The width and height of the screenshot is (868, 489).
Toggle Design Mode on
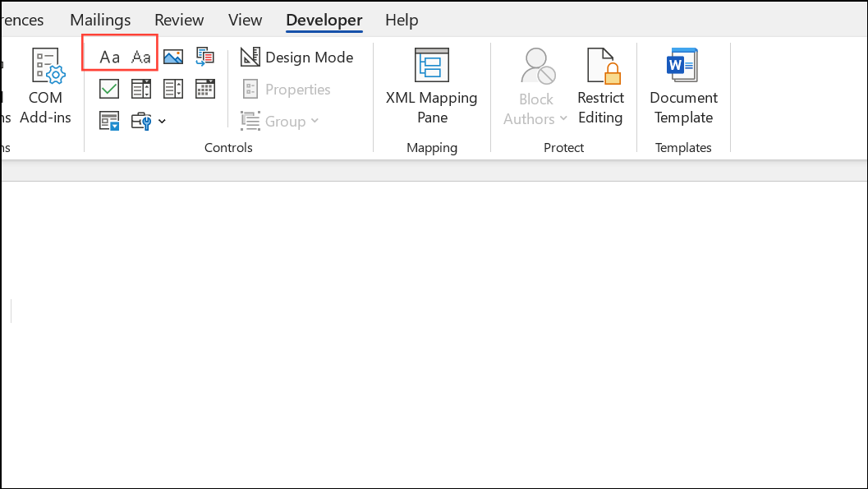296,57
